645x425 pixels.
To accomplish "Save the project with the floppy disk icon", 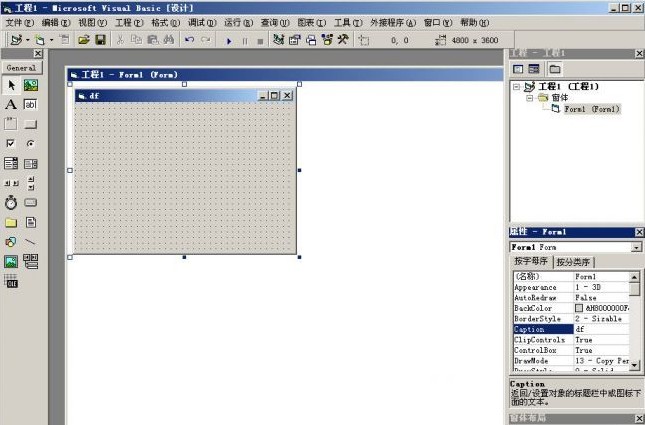I will tap(100, 40).
